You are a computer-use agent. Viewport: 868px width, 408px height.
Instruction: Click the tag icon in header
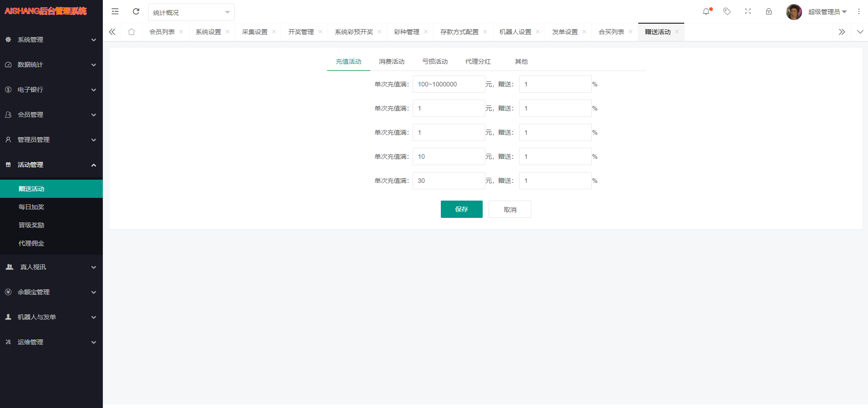[727, 12]
